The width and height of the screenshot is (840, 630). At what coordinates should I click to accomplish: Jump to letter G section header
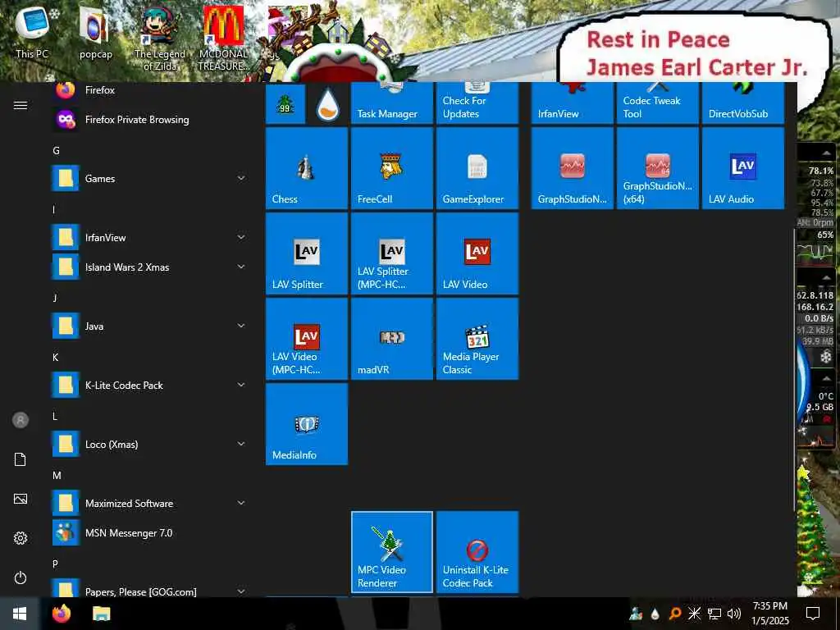point(57,151)
